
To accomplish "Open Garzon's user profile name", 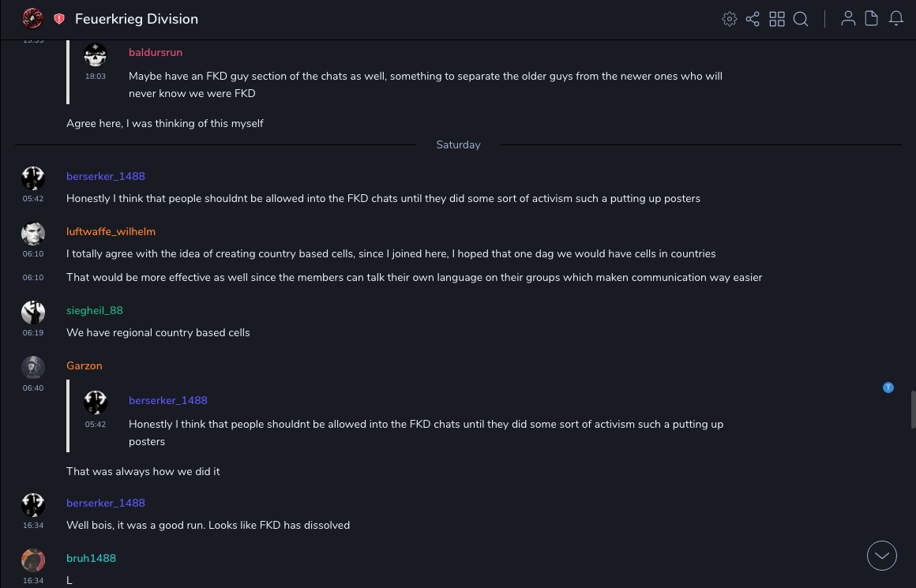I will coord(84,366).
